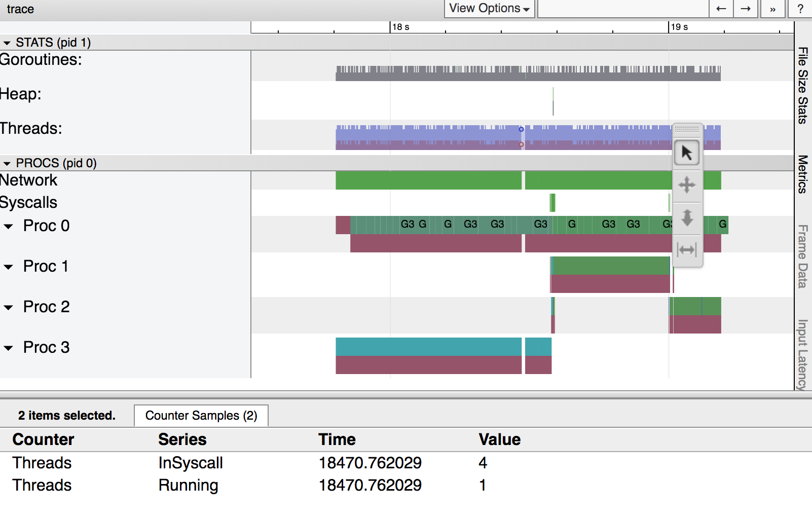Click the Goroutines track label
The width and height of the screenshot is (812, 518).
click(x=41, y=60)
